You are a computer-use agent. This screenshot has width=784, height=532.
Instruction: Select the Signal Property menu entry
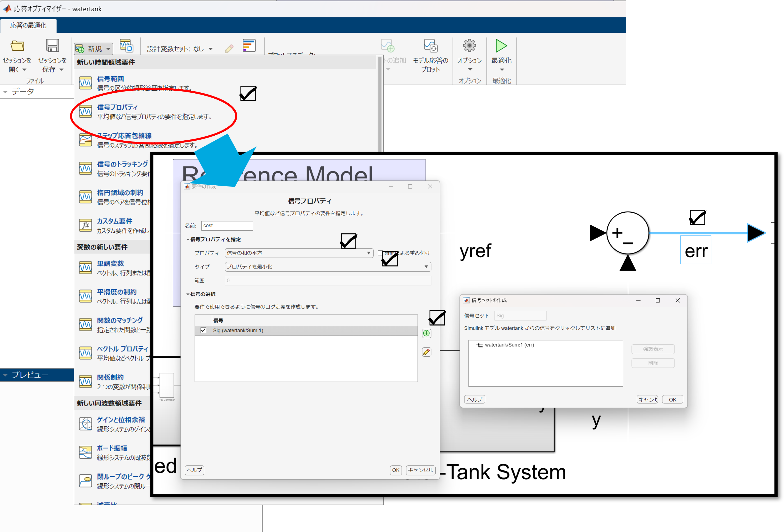(x=117, y=107)
